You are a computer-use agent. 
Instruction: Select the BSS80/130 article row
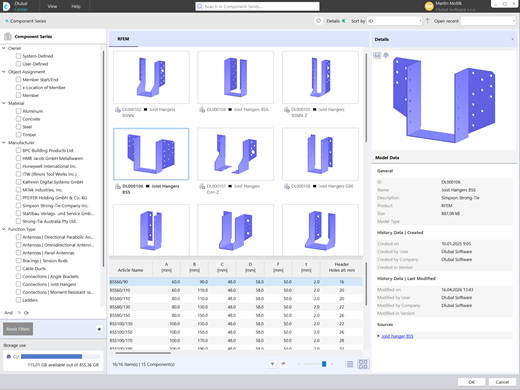236,307
